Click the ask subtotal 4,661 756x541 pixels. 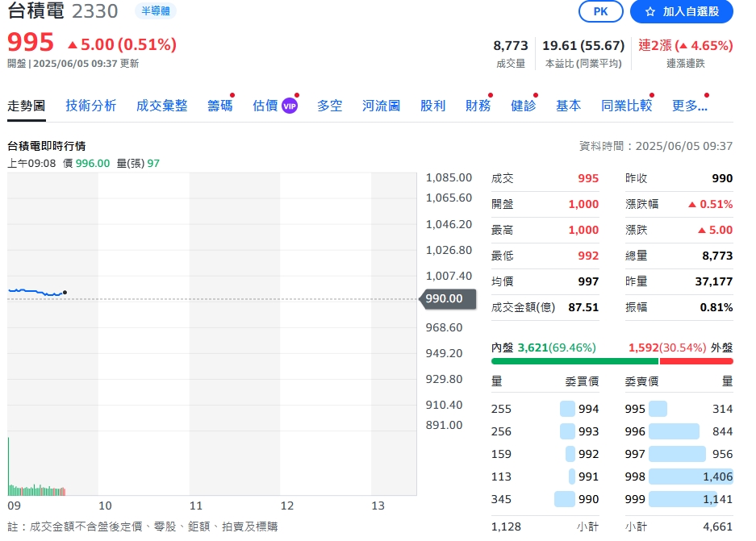(717, 526)
